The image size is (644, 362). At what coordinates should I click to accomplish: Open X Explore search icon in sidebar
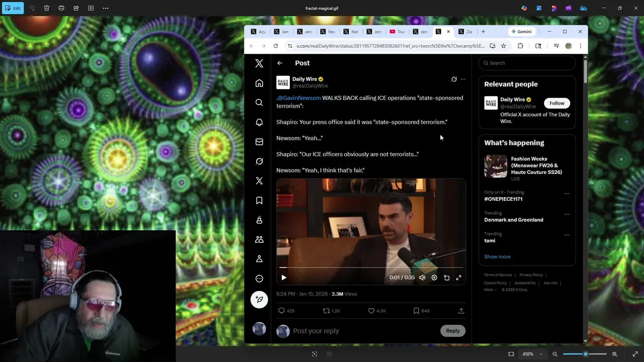tap(259, 103)
